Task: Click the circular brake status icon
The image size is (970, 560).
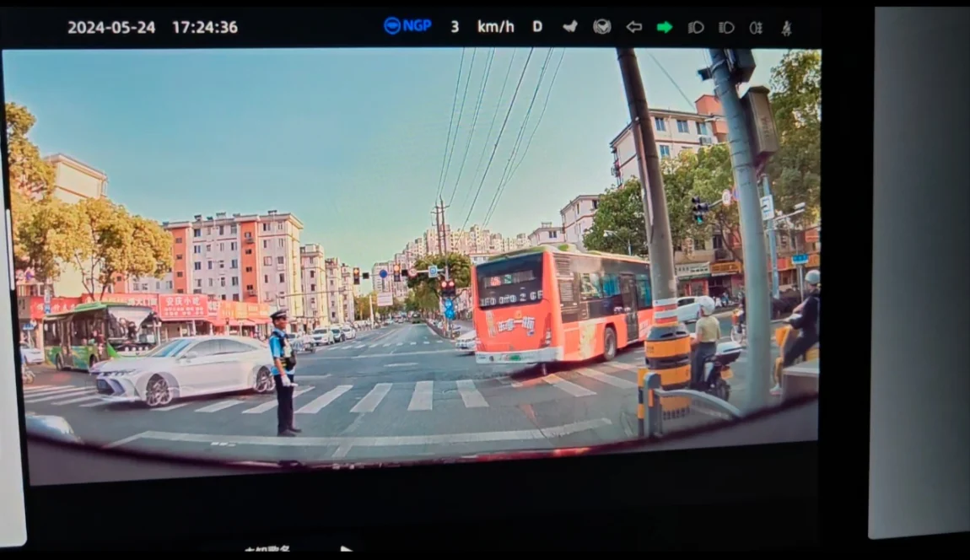Action: 601,26
